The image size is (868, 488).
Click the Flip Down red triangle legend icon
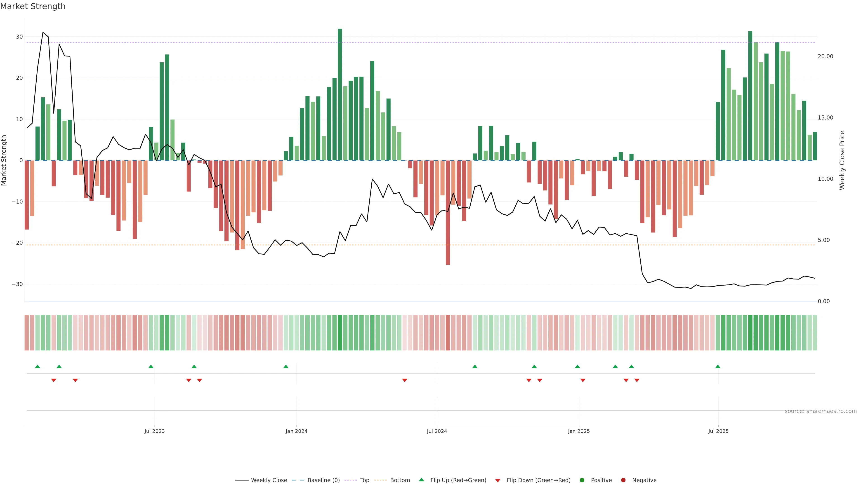498,481
